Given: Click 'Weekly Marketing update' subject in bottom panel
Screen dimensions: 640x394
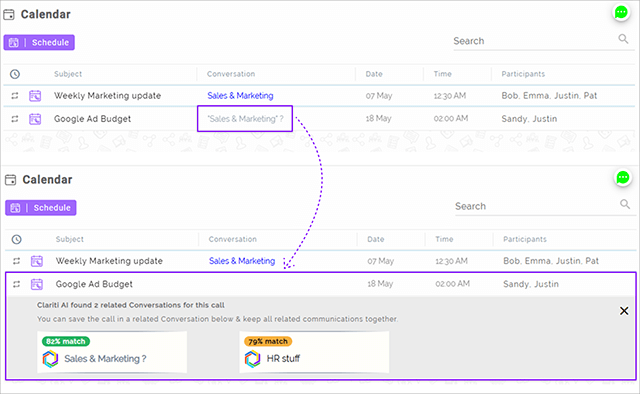Looking at the screenshot, I should [109, 261].
